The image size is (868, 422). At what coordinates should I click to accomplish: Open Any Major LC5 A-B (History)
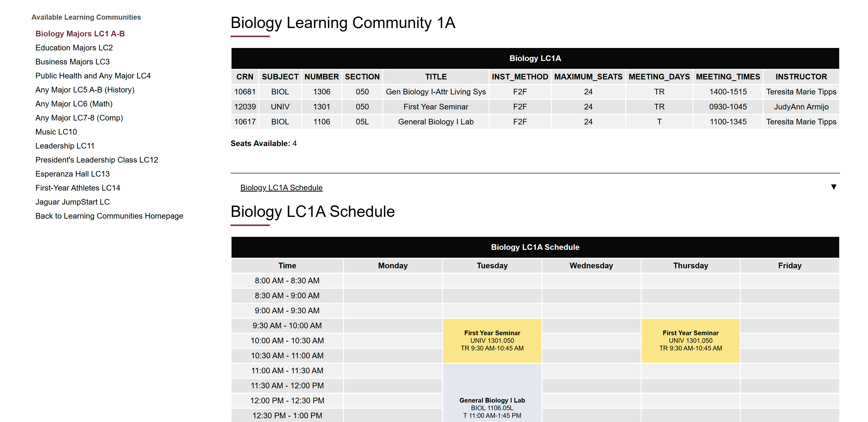pos(85,90)
